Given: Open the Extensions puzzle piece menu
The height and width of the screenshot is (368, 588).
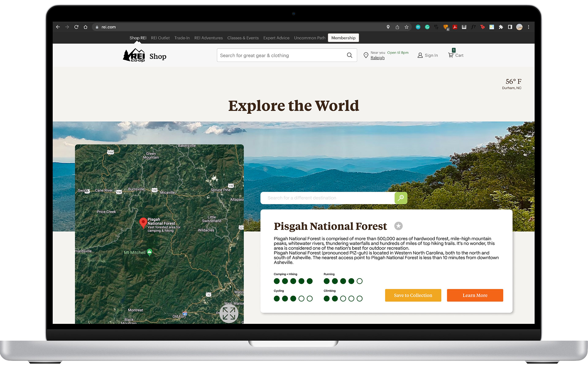Looking at the screenshot, I should click(x=501, y=27).
